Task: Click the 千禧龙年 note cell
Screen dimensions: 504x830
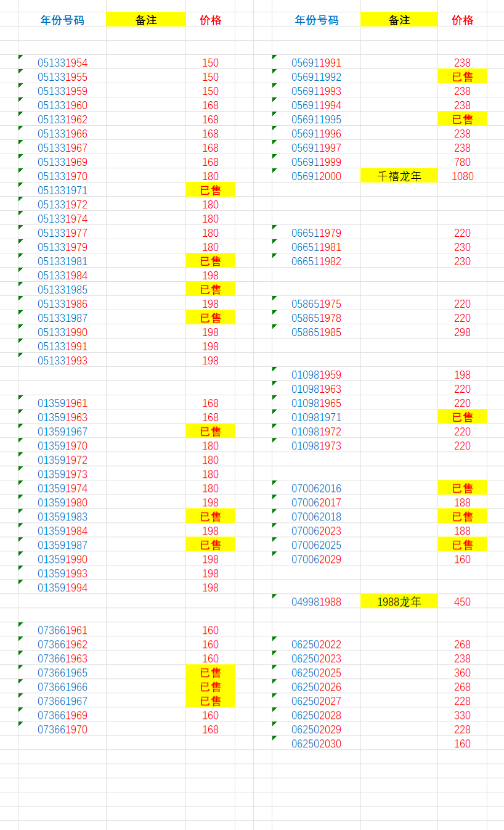Action: pyautogui.click(x=399, y=176)
